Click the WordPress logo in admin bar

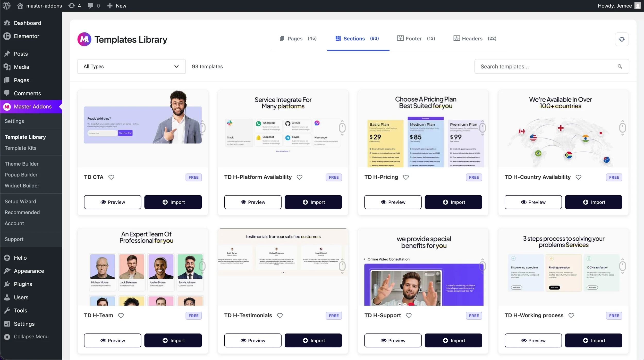pos(7,6)
